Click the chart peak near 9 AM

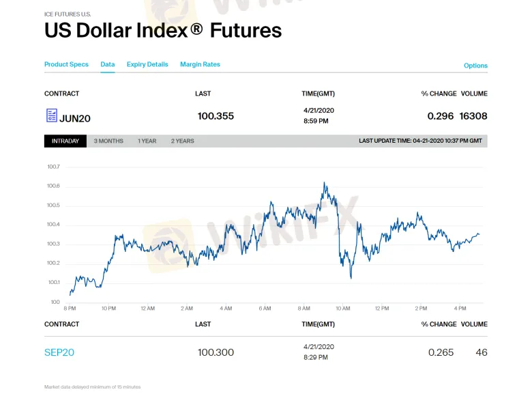click(x=324, y=183)
